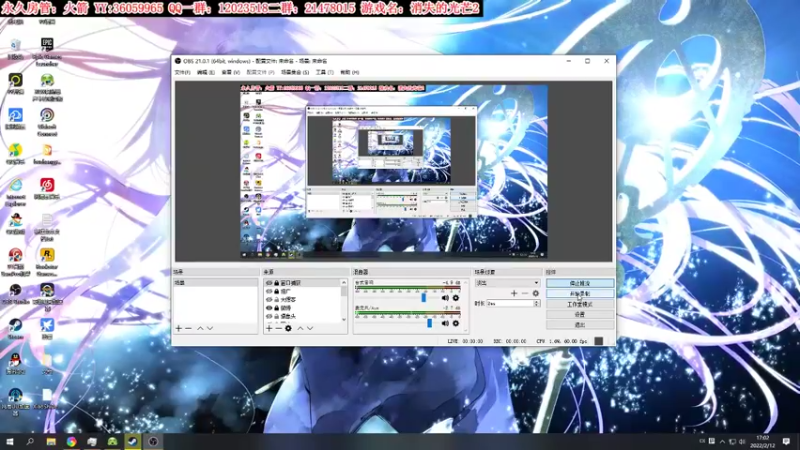Decrease transition duration with down stepper arrow
The image size is (800, 450).
pyautogui.click(x=536, y=305)
